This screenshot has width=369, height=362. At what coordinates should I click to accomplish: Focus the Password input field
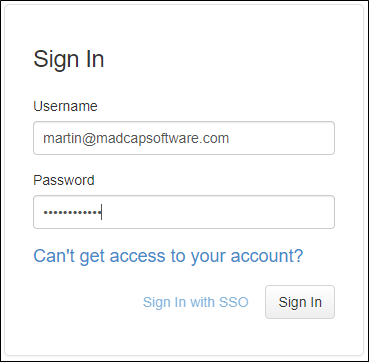[x=184, y=212]
